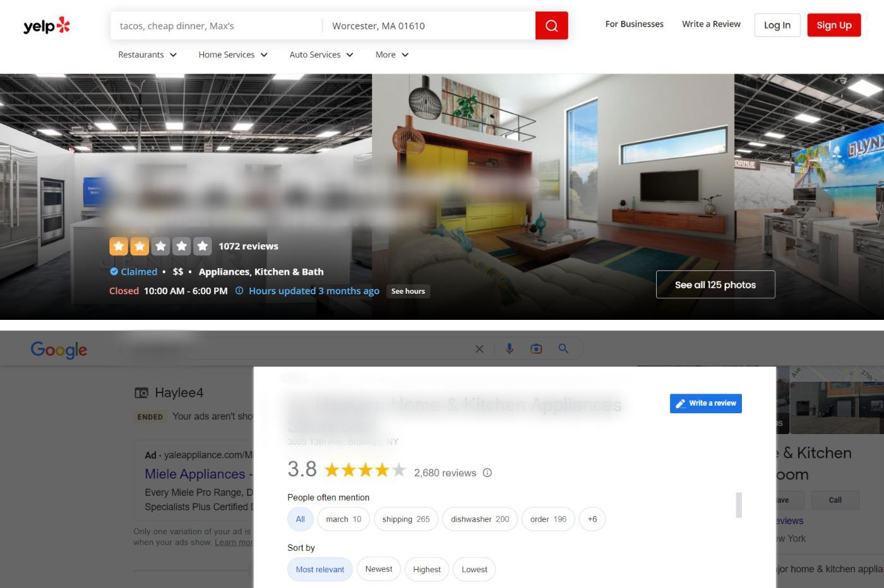
Task: Open the Google logo homepage
Action: coord(59,350)
